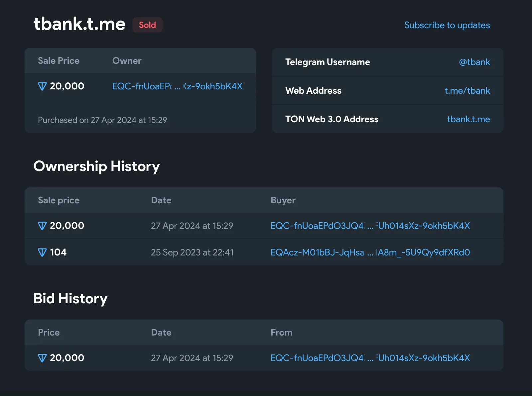Image resolution: width=532 pixels, height=396 pixels.
Task: Click the Ownership History heading
Action: click(96, 166)
